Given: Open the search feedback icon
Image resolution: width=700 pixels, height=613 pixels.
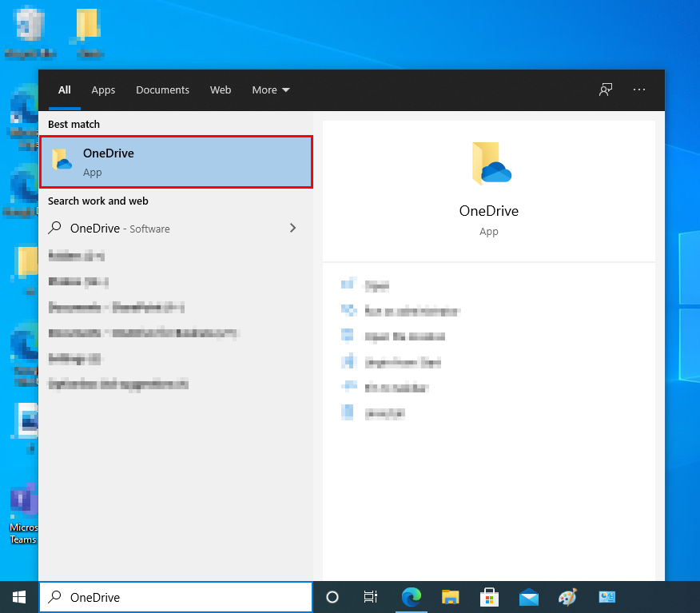Looking at the screenshot, I should (606, 90).
